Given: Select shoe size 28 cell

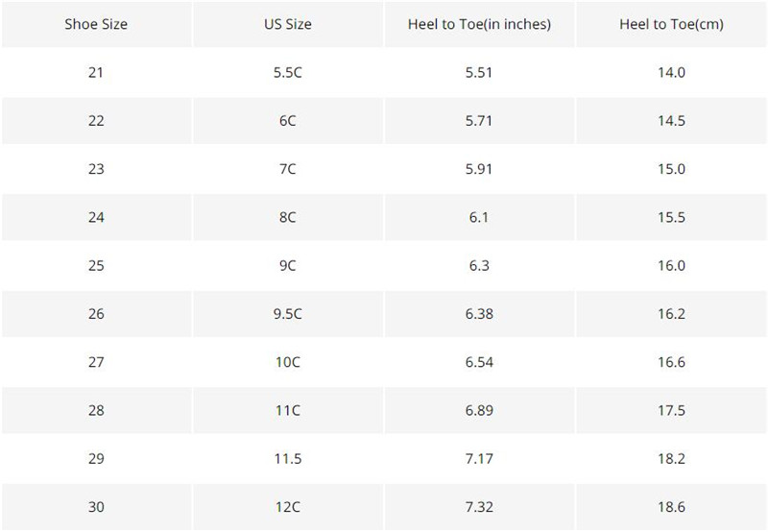Looking at the screenshot, I should click(96, 411).
